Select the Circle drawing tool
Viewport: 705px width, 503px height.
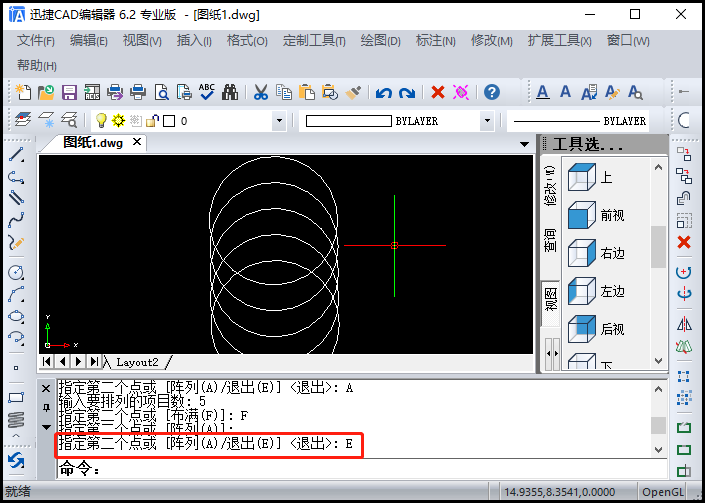click(x=16, y=272)
